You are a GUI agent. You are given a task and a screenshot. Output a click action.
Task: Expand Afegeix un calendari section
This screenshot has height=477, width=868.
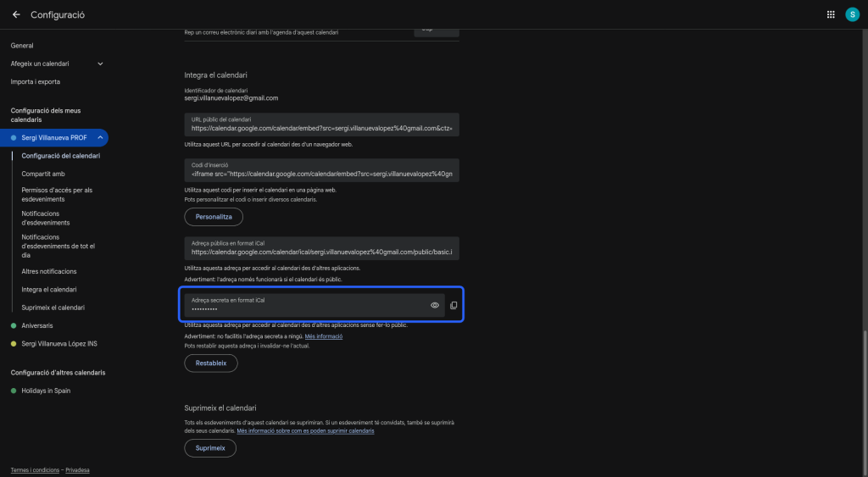[100, 64]
